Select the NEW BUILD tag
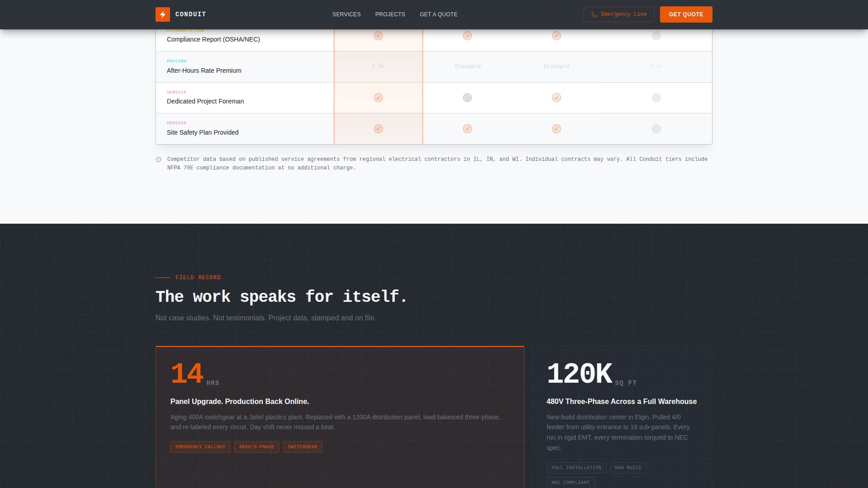868x488 pixels. click(x=628, y=468)
